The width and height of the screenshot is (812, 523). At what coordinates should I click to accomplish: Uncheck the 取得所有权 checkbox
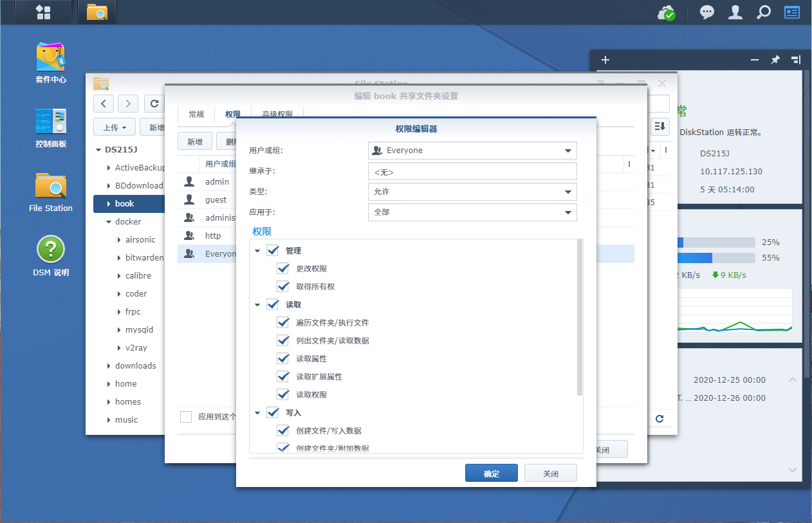282,286
